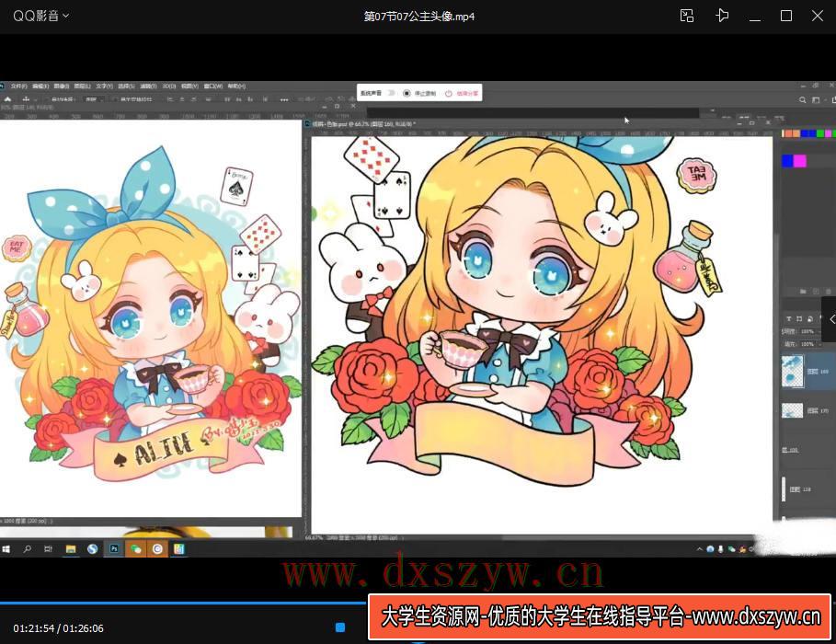Click the Photoshop home icon in options bar
The height and width of the screenshot is (644, 836).
[7, 99]
